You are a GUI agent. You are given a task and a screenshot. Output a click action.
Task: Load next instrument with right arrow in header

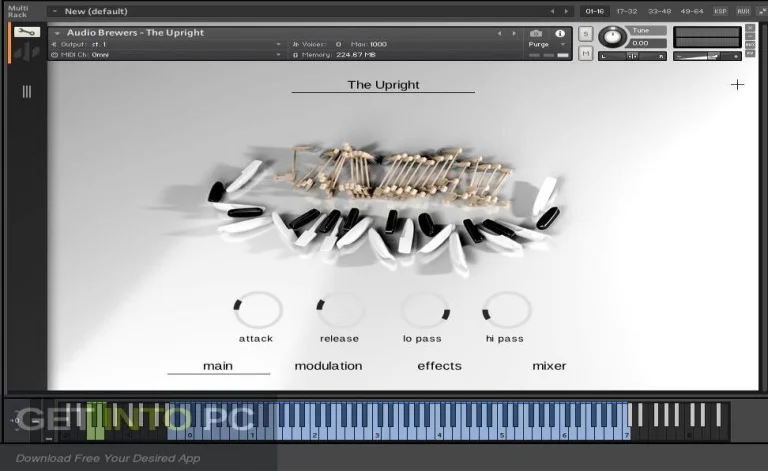514,33
